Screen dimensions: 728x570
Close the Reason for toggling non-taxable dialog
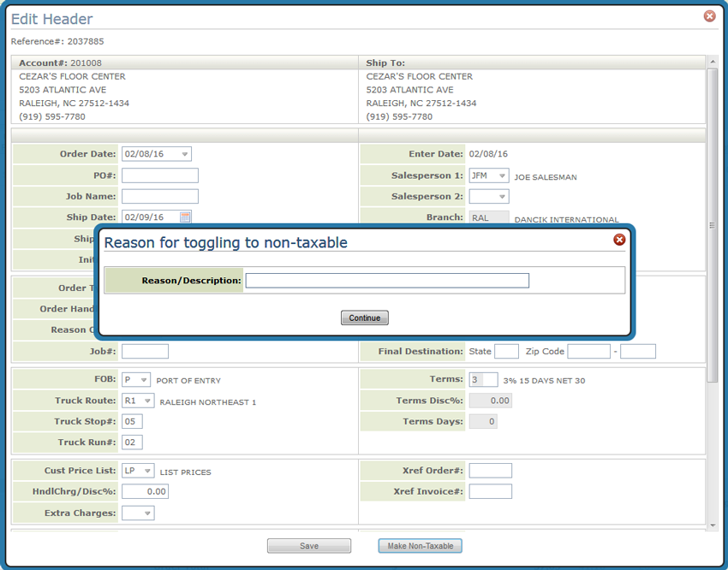point(619,240)
